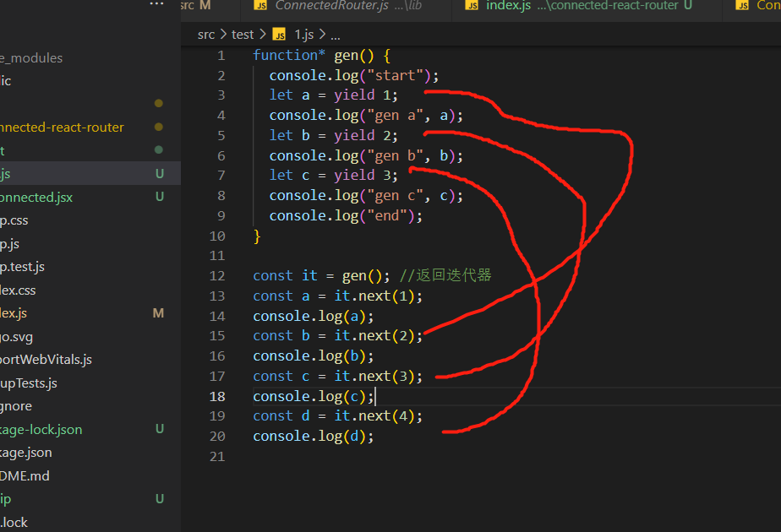781x532 pixels.
Task: Select the 'nnected-react-router' folder in explorer
Action: [90, 128]
